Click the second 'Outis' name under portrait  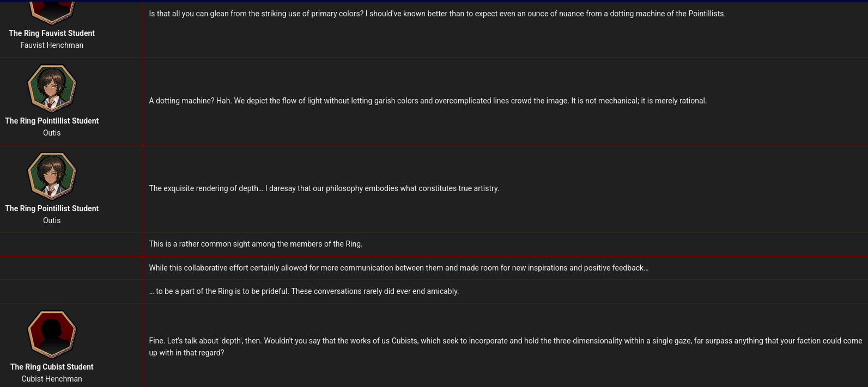[52, 220]
